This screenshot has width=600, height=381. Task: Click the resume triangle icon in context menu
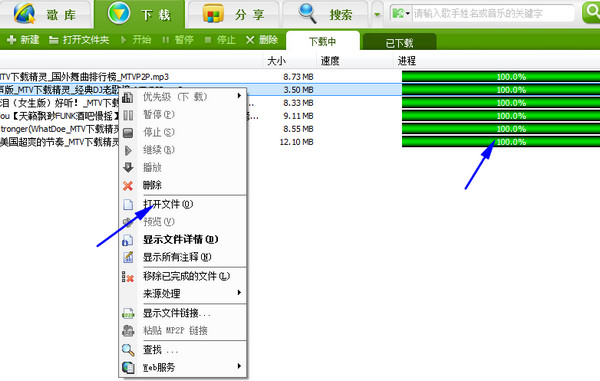tap(128, 150)
